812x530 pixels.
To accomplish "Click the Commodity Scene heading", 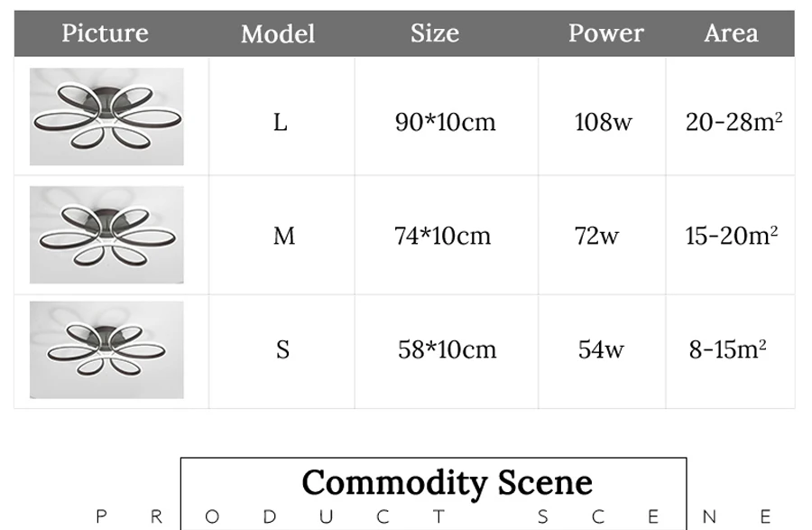I will coord(447,483).
